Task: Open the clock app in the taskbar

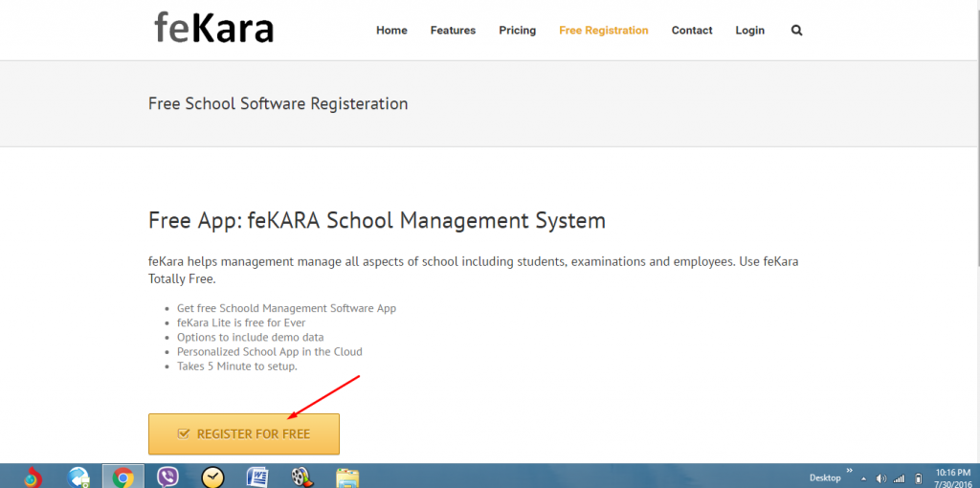Action: point(212,477)
